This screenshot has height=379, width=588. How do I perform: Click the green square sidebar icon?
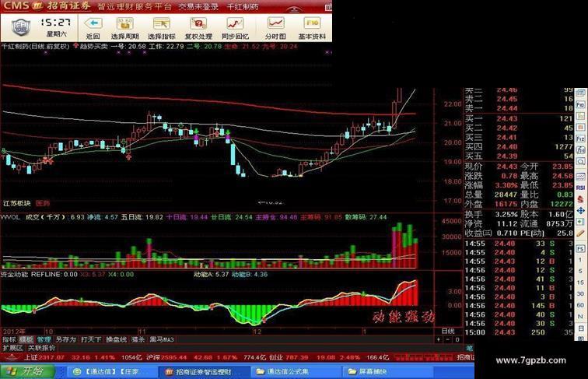[580, 222]
